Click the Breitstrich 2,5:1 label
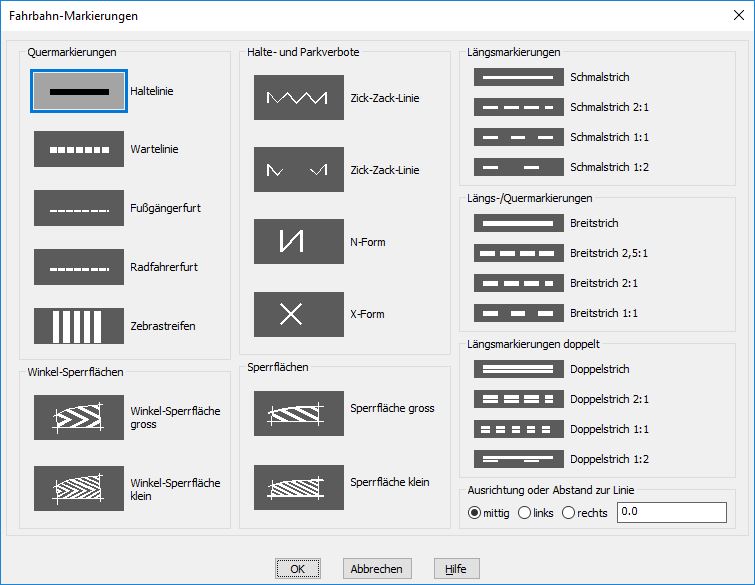755x585 pixels. click(x=609, y=253)
